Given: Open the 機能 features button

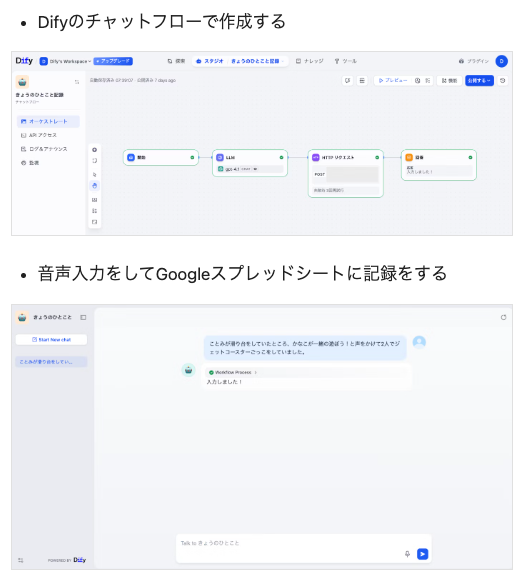Looking at the screenshot, I should 449,80.
